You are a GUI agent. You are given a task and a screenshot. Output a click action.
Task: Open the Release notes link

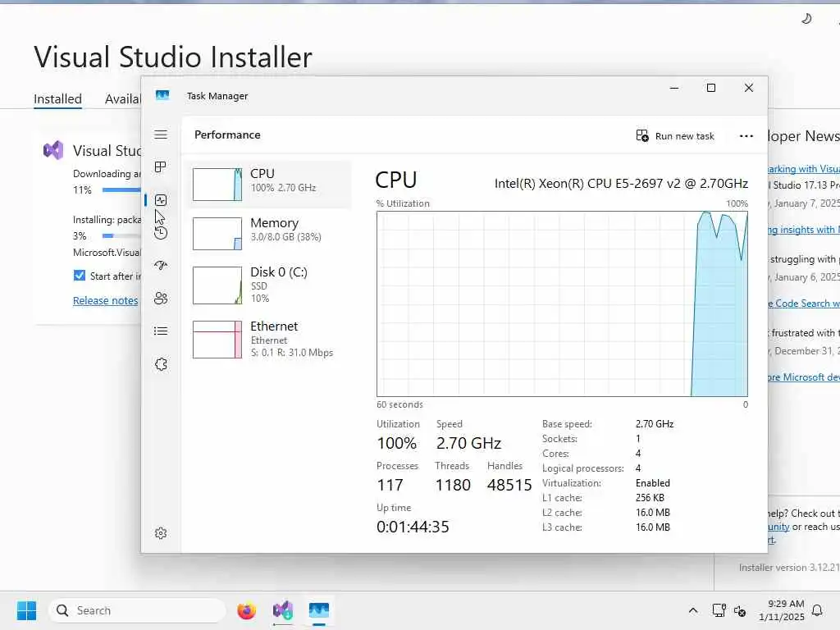point(106,300)
